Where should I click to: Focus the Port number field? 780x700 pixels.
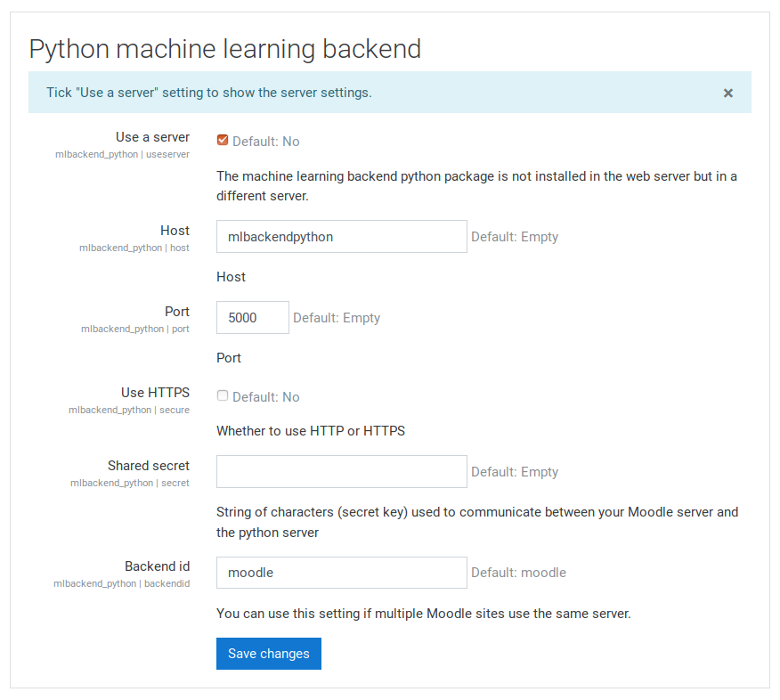point(252,317)
